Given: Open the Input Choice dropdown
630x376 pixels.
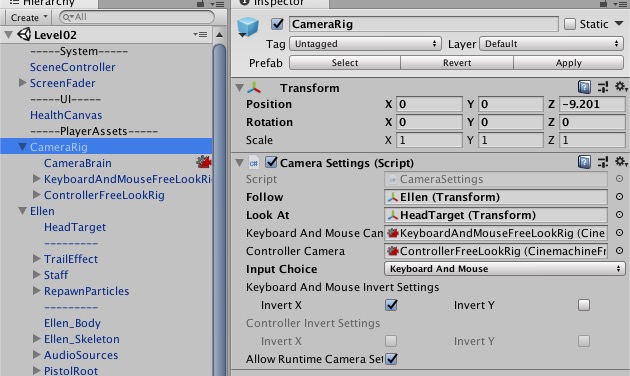Looking at the screenshot, I should pyautogui.click(x=505, y=269).
